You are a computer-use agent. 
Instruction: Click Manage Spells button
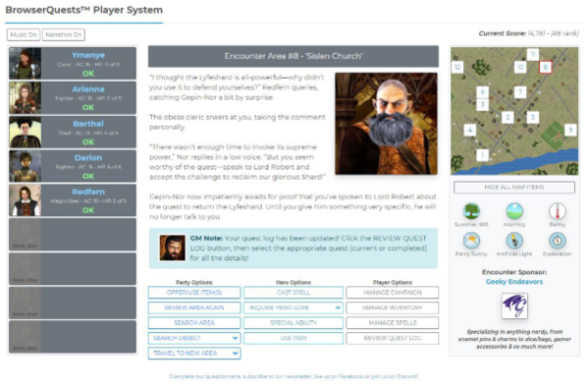pyautogui.click(x=393, y=323)
